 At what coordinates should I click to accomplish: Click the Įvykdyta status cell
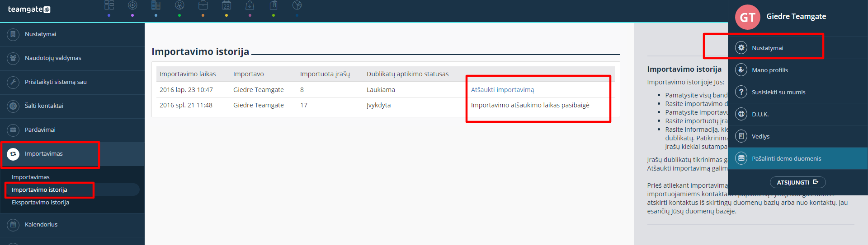(x=378, y=105)
